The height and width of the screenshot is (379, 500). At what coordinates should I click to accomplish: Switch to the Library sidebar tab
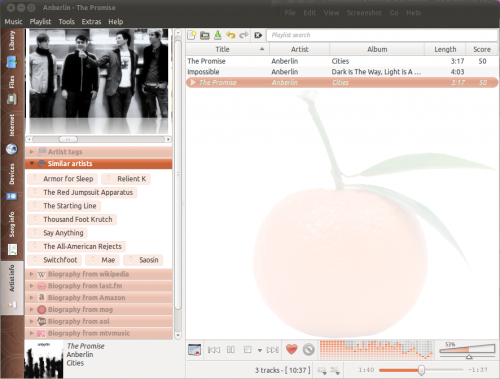(12, 50)
